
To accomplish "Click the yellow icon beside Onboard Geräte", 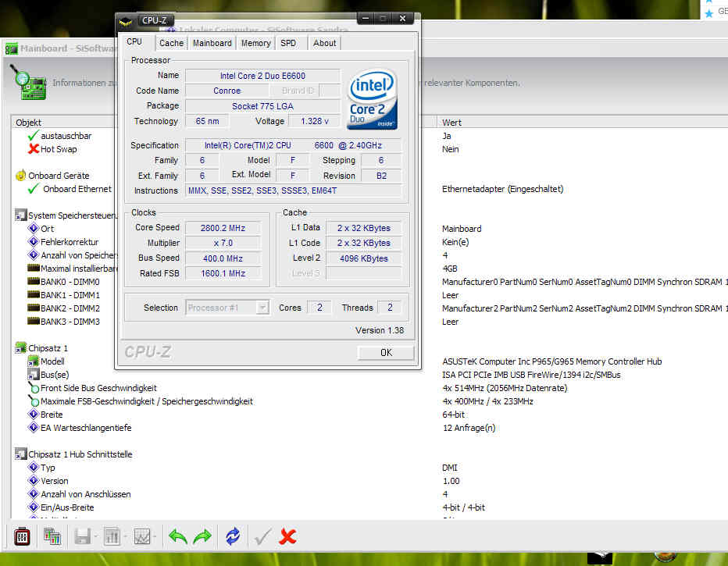I will tap(20, 176).
